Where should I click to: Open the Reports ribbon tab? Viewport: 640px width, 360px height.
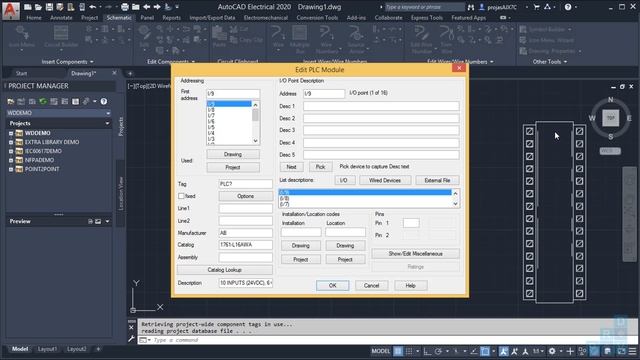(x=171, y=18)
